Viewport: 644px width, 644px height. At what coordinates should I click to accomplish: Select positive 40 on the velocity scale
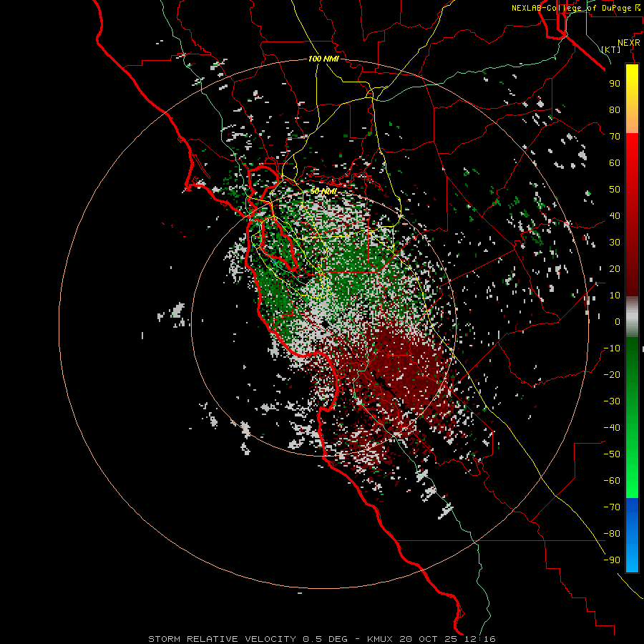pos(615,216)
